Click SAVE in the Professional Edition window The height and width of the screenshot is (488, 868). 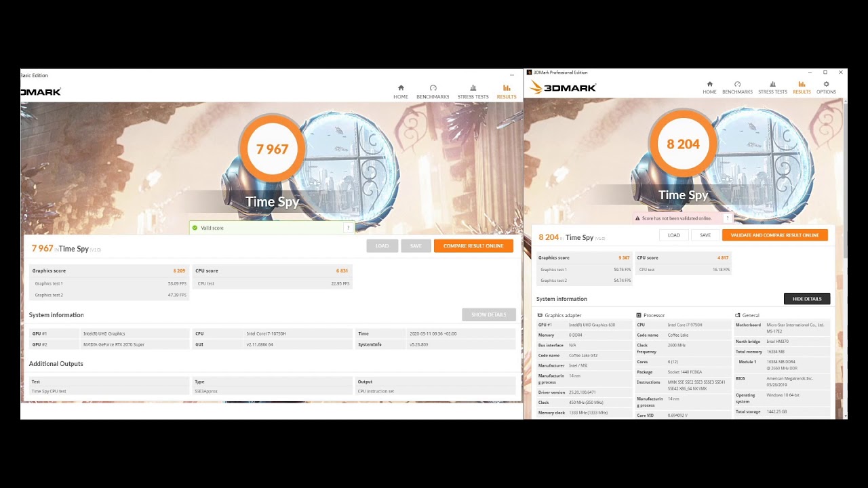tap(705, 235)
